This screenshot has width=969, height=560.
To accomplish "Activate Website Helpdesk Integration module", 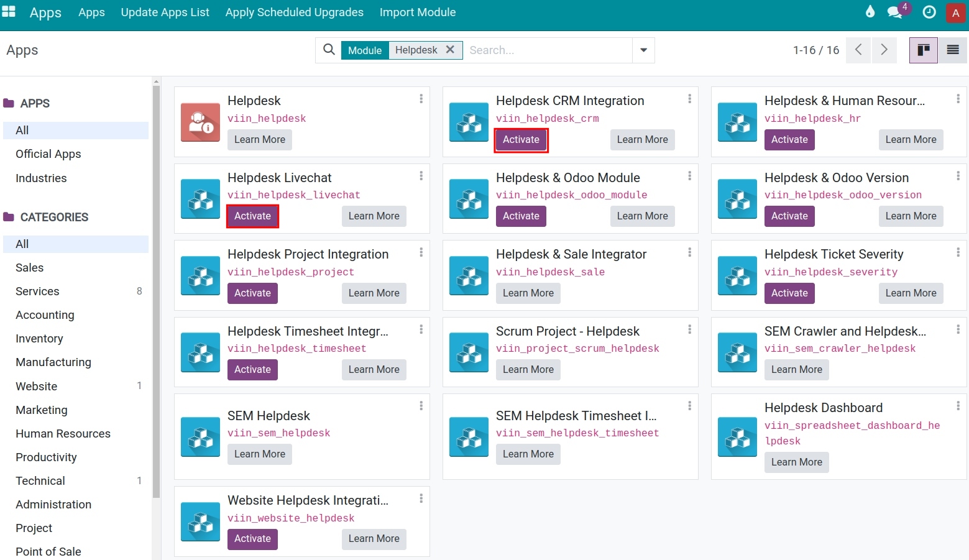I will 252,539.
